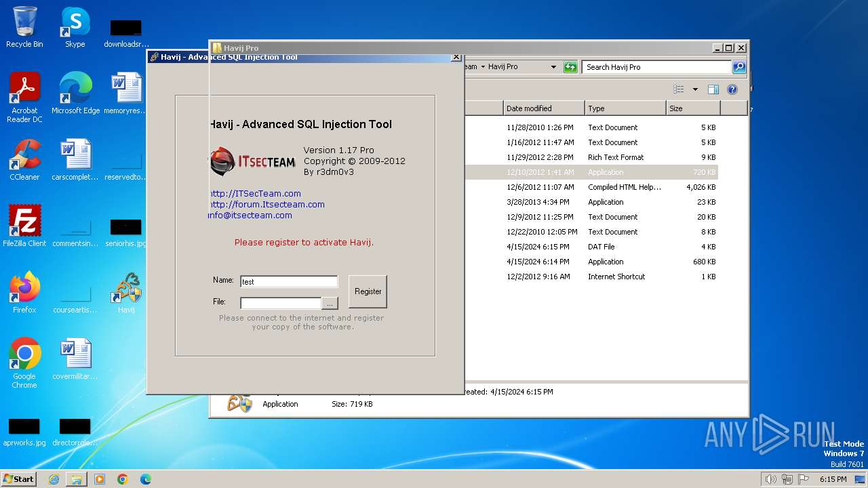
Task: Open the Change your view dropdown arrow
Action: [x=695, y=89]
